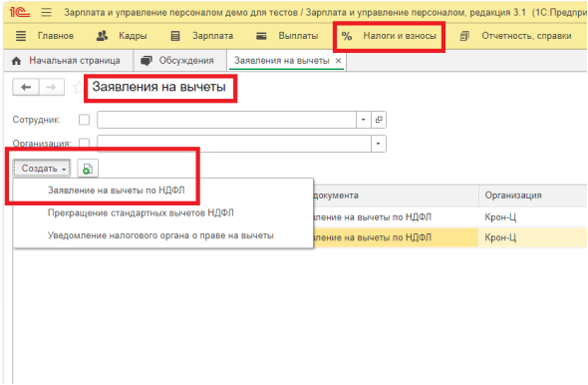
Task: Click the back arrow navigation button
Action: 26,88
